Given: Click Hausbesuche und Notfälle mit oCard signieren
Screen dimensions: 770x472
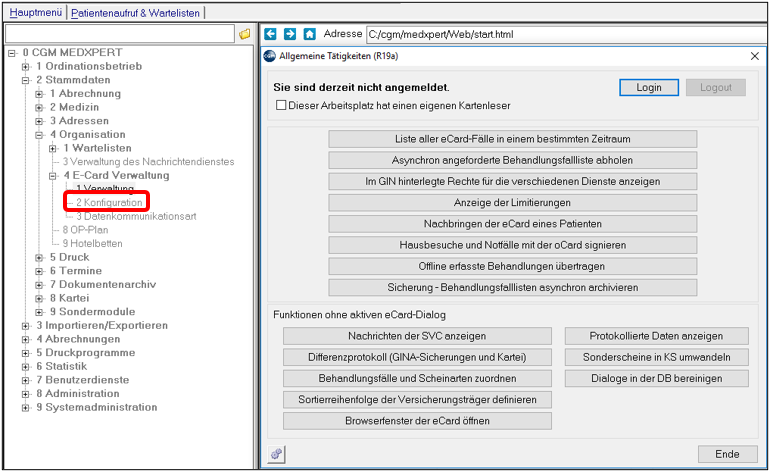Looking at the screenshot, I should (x=512, y=245).
